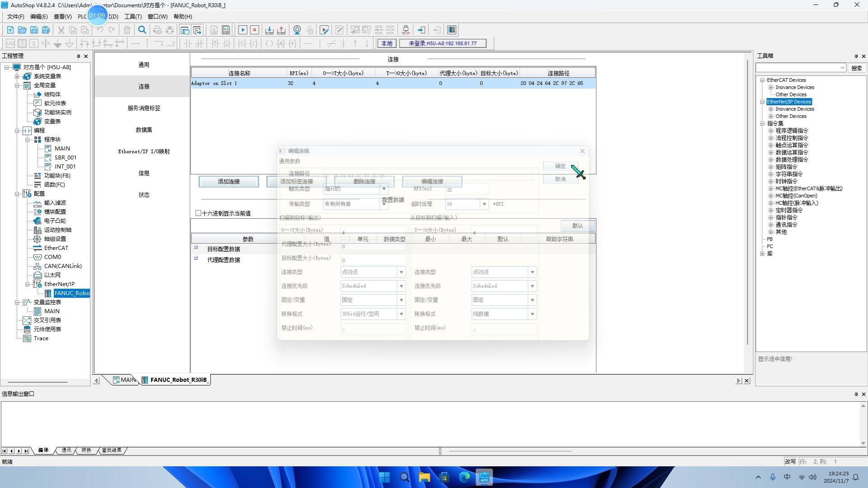Click the TEST communication icon

point(406,30)
